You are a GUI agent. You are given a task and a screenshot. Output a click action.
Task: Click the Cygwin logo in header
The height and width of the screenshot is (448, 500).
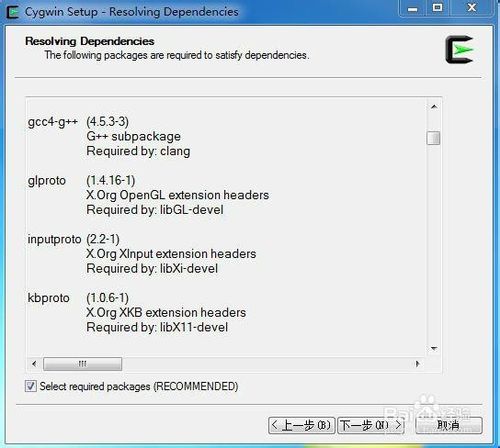pos(459,50)
